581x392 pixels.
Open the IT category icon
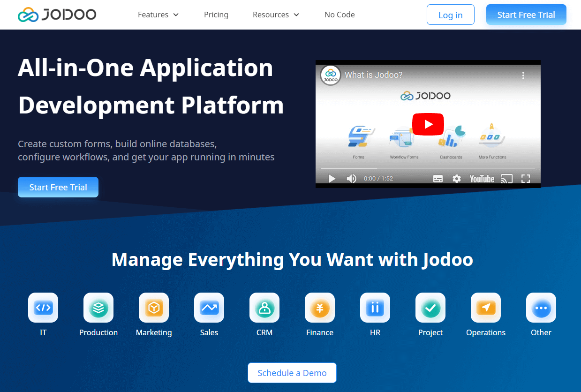coord(43,308)
